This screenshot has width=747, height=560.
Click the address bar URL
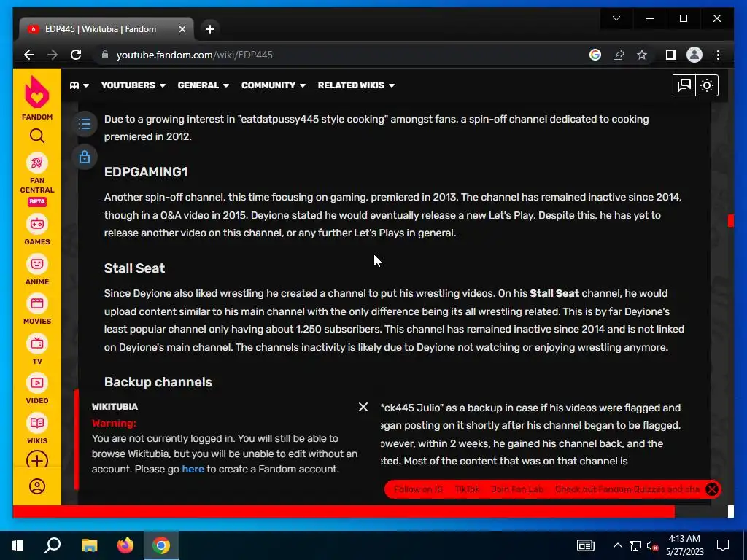[194, 55]
